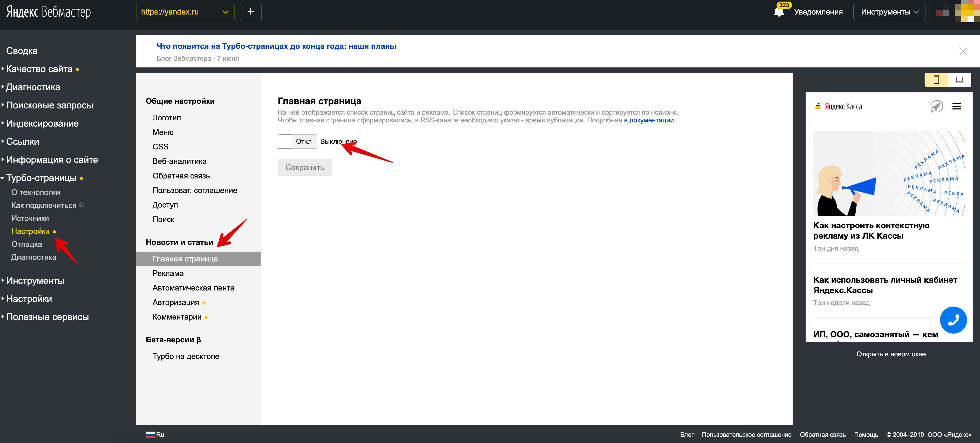980x443 pixels.
Task: Click the plus icon to add site
Action: (x=250, y=12)
